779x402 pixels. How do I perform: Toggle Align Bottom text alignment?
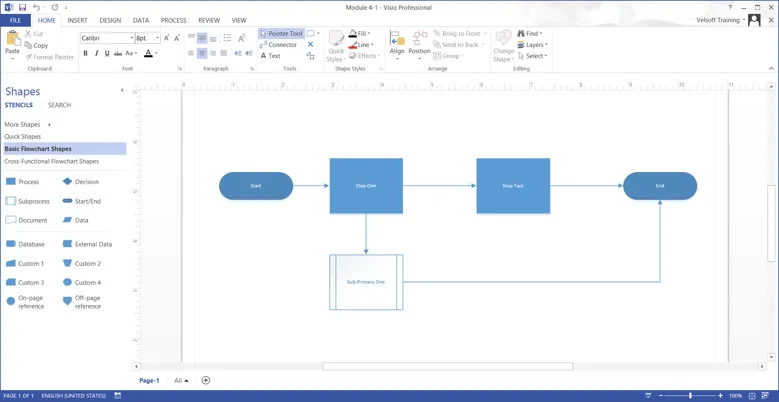(213, 38)
